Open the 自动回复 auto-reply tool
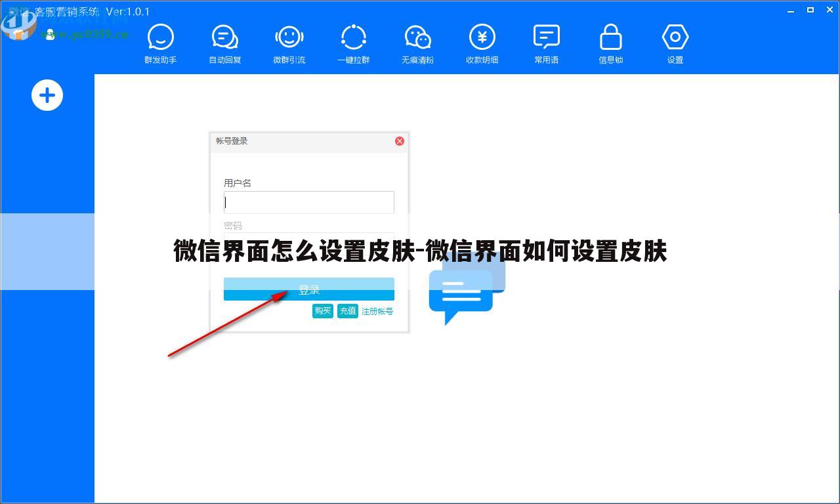840x504 pixels. click(225, 44)
